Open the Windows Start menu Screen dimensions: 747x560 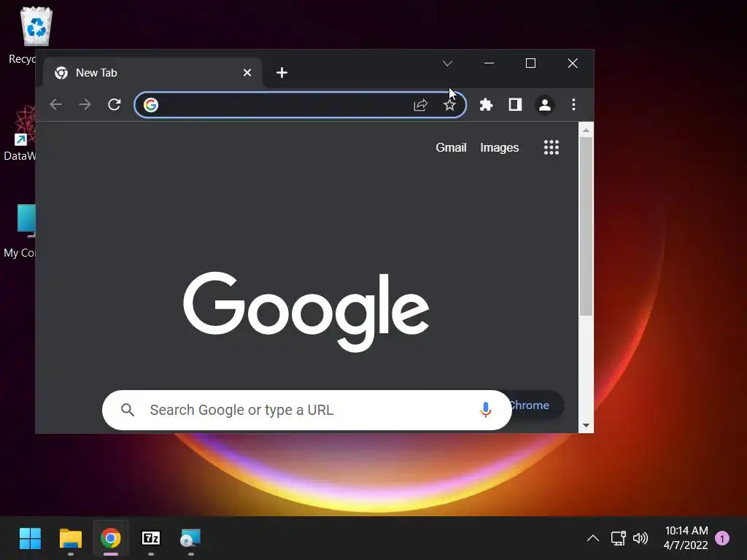coord(30,539)
